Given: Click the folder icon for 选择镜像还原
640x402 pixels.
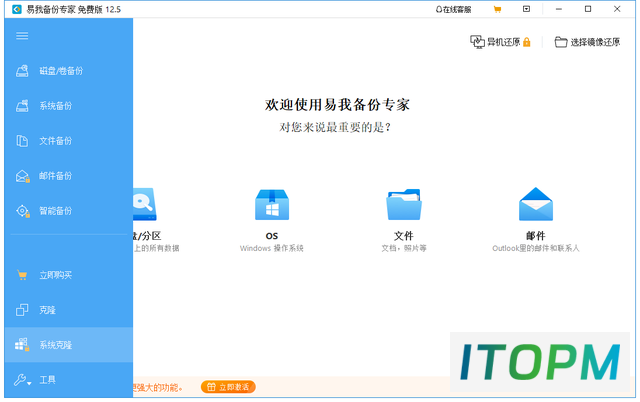Looking at the screenshot, I should click(561, 42).
